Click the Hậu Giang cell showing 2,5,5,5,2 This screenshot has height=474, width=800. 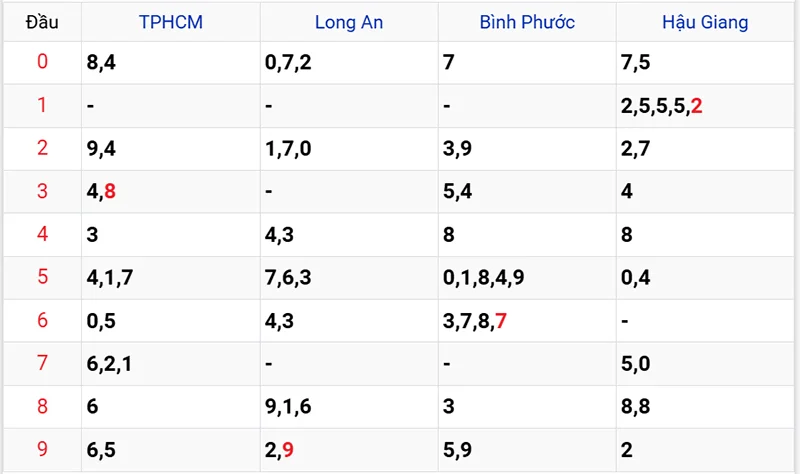[661, 105]
